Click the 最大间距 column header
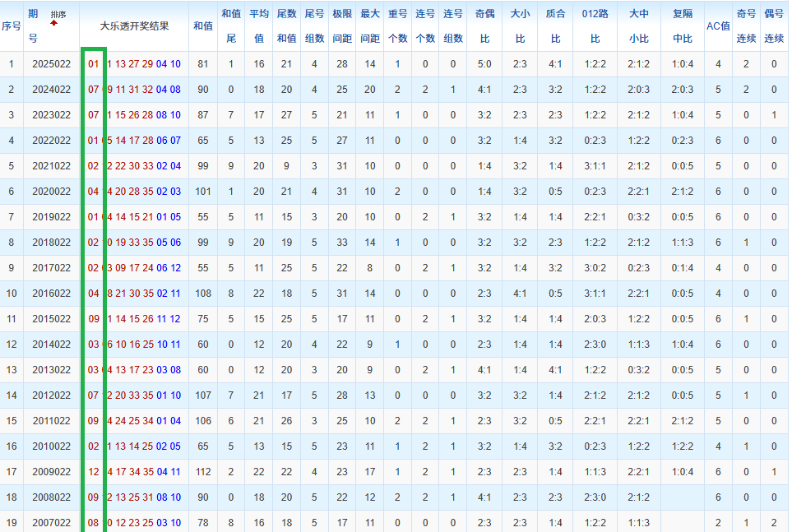Screen dimensions: 792x532 [370, 25]
